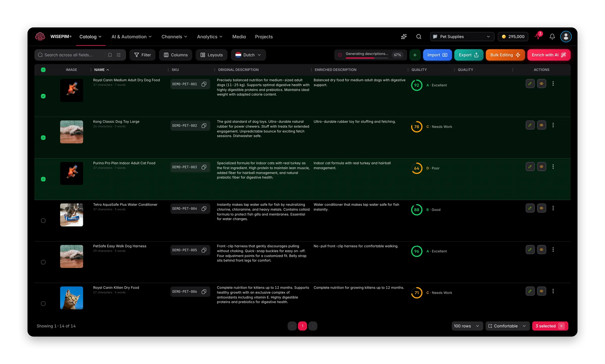605x364 pixels.
Task: Open more actions for Tetra AquaSafe row
Action: (x=553, y=208)
